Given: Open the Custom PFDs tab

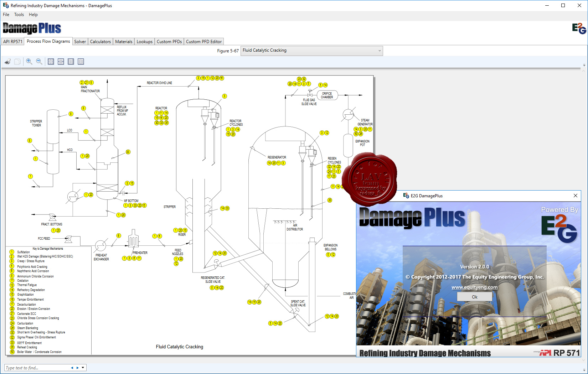Looking at the screenshot, I should click(x=169, y=42).
